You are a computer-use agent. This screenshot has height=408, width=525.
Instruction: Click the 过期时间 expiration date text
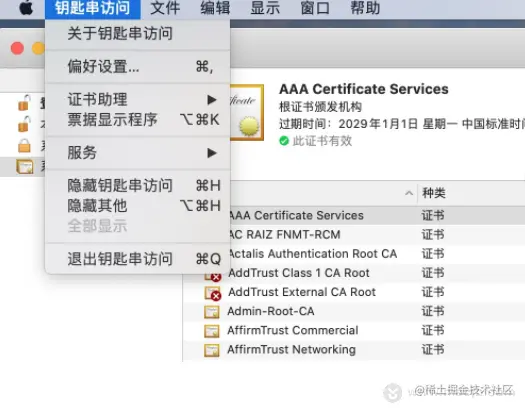[402, 124]
